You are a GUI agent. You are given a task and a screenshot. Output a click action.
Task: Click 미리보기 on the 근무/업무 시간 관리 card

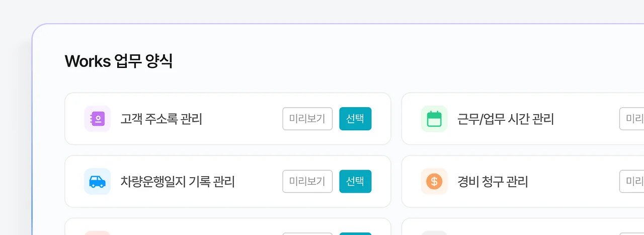click(x=632, y=119)
